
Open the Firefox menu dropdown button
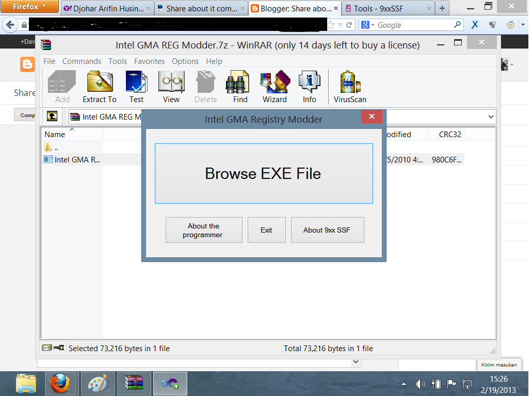(29, 6)
